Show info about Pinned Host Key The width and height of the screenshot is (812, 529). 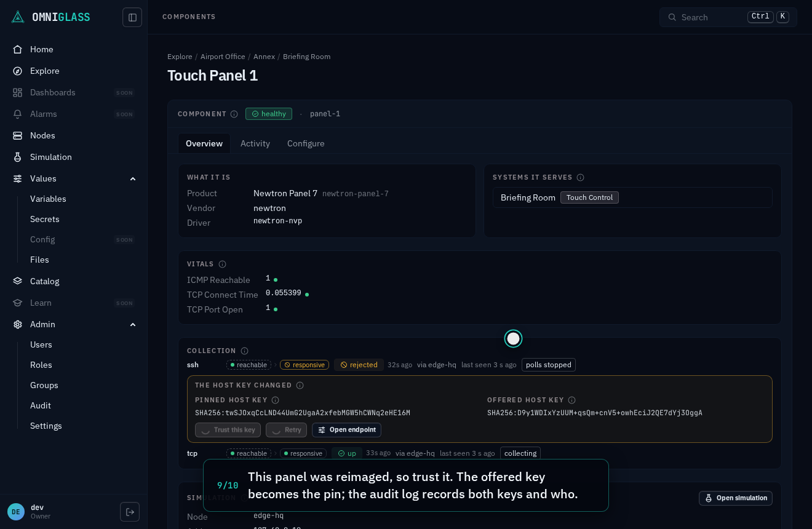275,400
